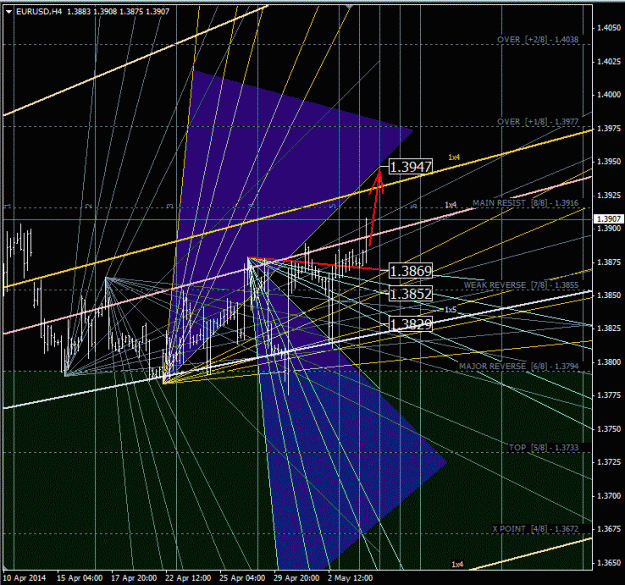Click 1.4000 on the price axis
The height and width of the screenshot is (585, 625).
tap(609, 95)
